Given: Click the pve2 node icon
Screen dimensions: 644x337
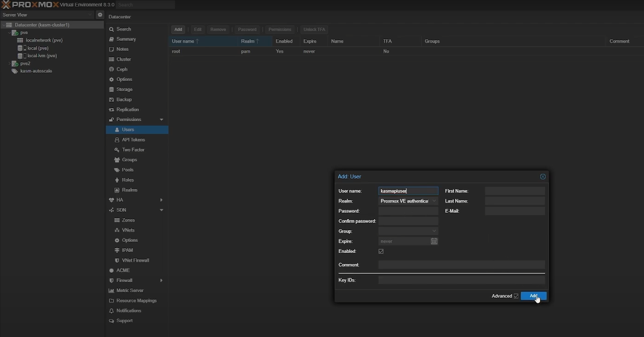Looking at the screenshot, I should [x=15, y=63].
